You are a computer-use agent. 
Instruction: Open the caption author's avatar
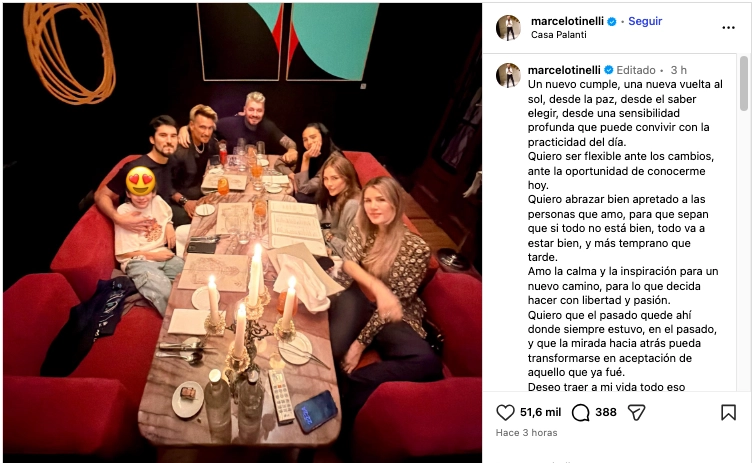coord(509,75)
